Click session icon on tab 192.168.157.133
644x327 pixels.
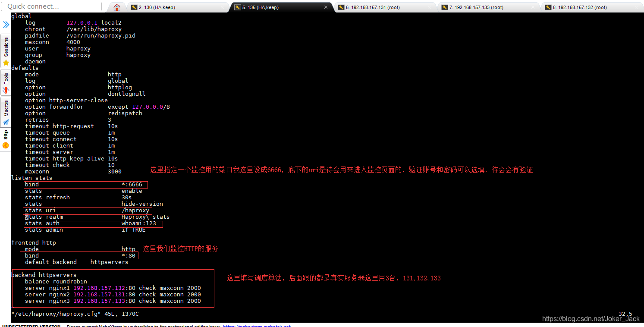[x=445, y=7]
